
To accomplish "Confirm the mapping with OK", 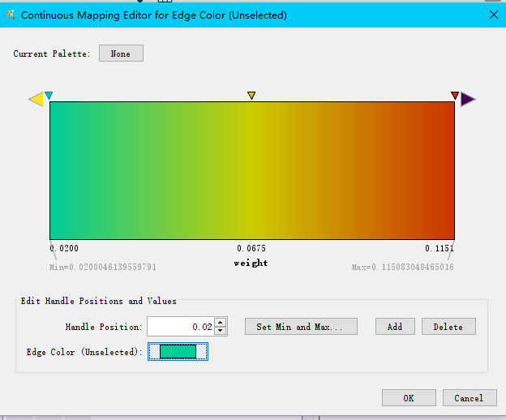I will click(x=409, y=398).
